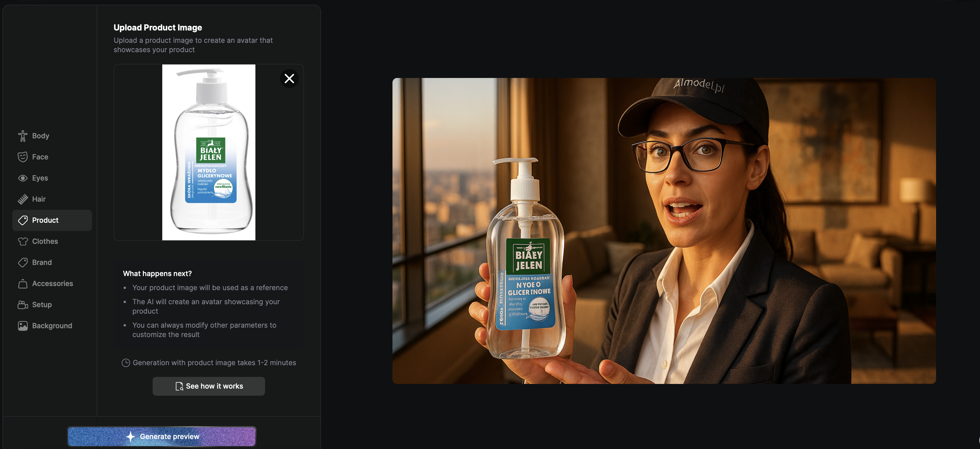This screenshot has height=449, width=980.
Task: Open Accessories settings
Action: pos(52,284)
